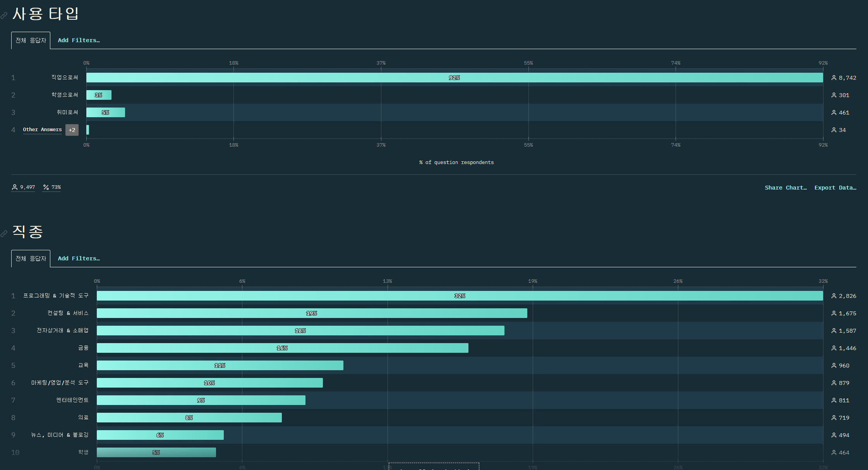Open Add Filters in 직종 section
This screenshot has height=470, width=868.
click(x=79, y=258)
